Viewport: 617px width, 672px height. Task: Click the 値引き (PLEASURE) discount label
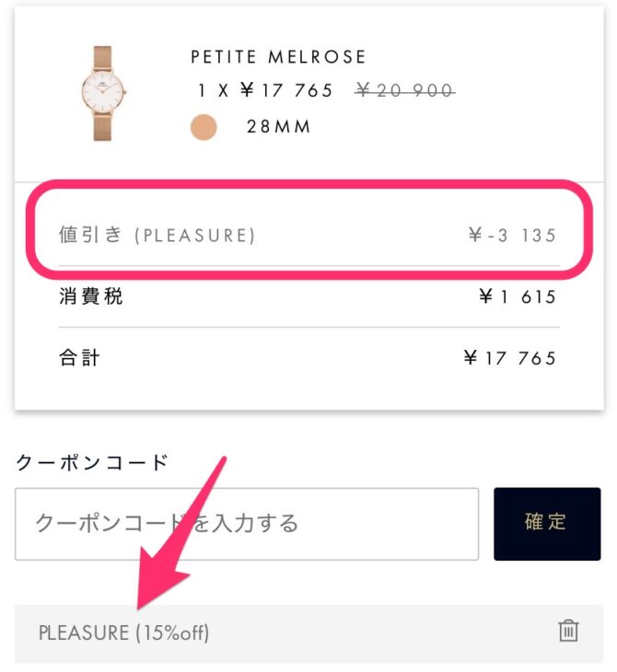pos(157,235)
